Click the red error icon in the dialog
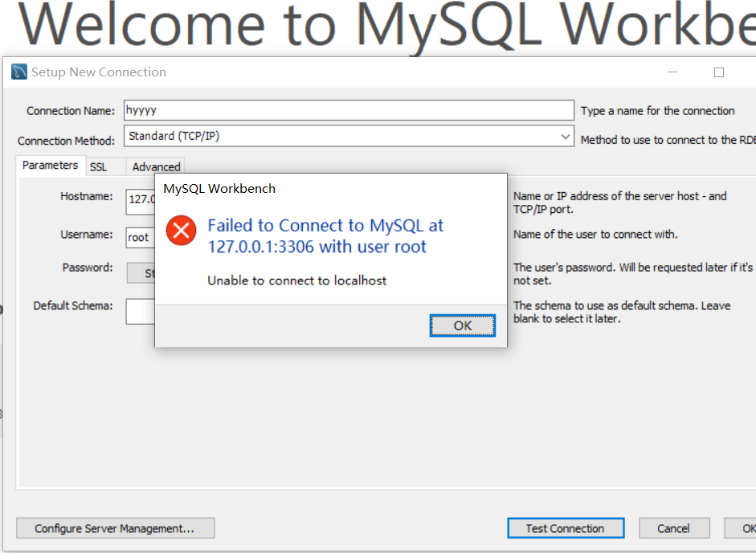 [182, 230]
